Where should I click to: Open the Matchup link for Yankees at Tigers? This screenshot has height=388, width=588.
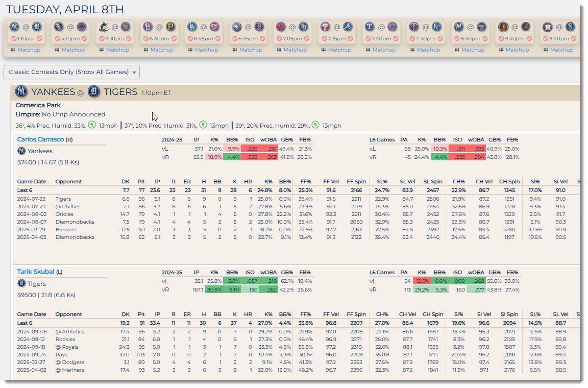[29, 50]
